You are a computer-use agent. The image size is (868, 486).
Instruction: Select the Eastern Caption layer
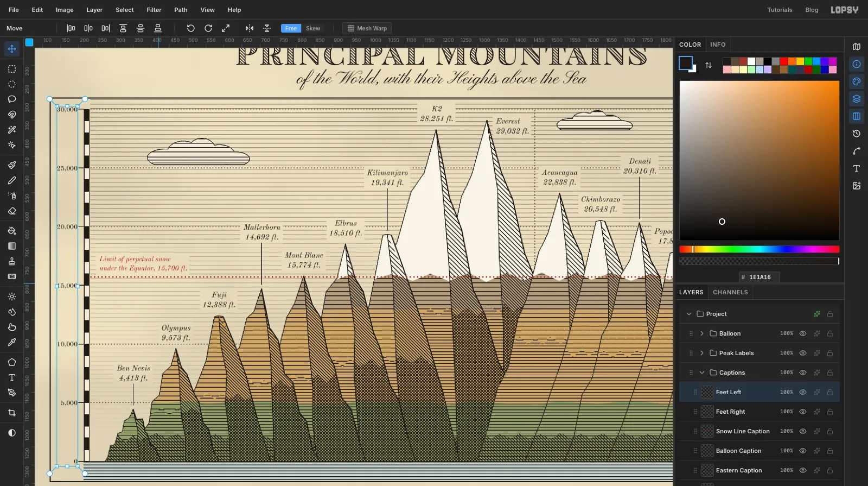pos(759,470)
